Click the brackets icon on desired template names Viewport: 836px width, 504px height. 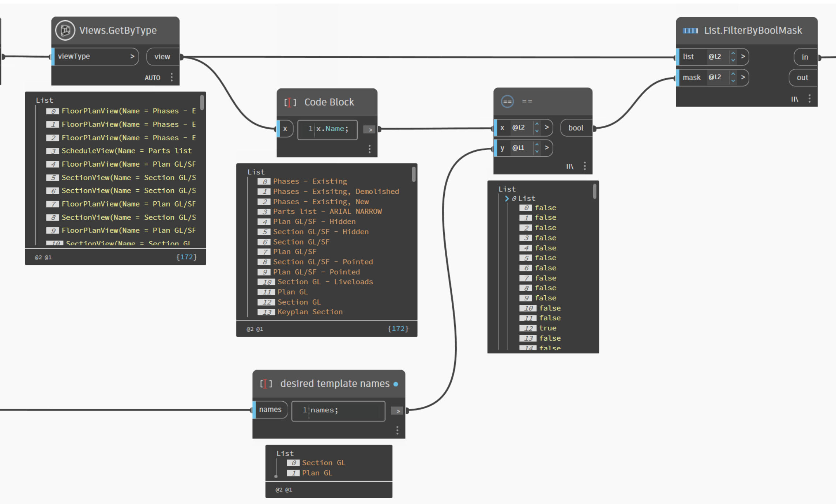coord(266,384)
